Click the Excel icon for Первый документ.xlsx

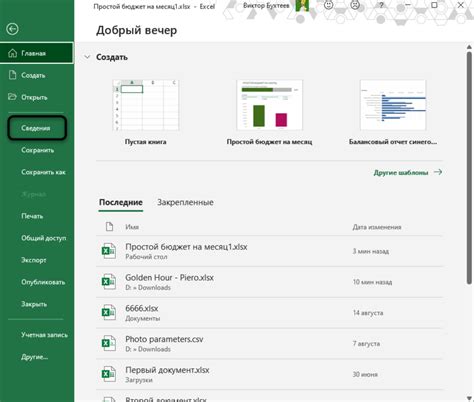click(109, 374)
